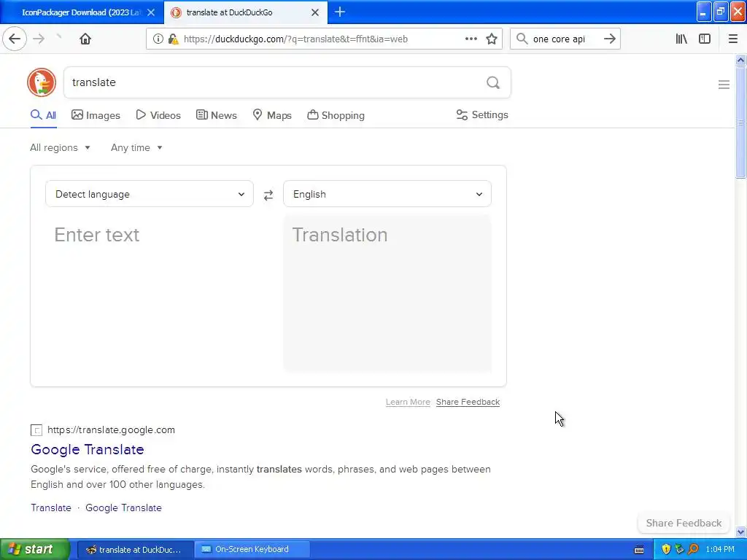This screenshot has height=560, width=747.
Task: Click the translate.google.com URL text
Action: [x=111, y=430]
